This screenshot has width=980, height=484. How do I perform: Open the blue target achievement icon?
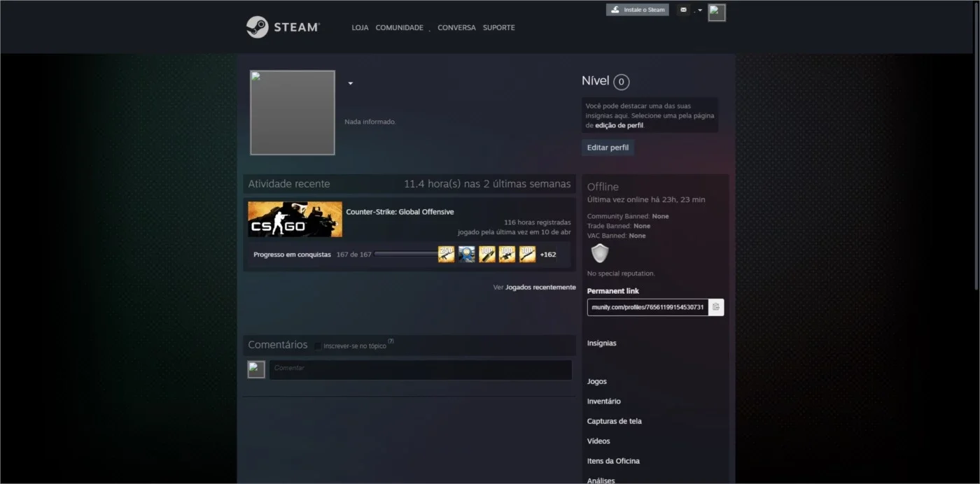tap(466, 255)
